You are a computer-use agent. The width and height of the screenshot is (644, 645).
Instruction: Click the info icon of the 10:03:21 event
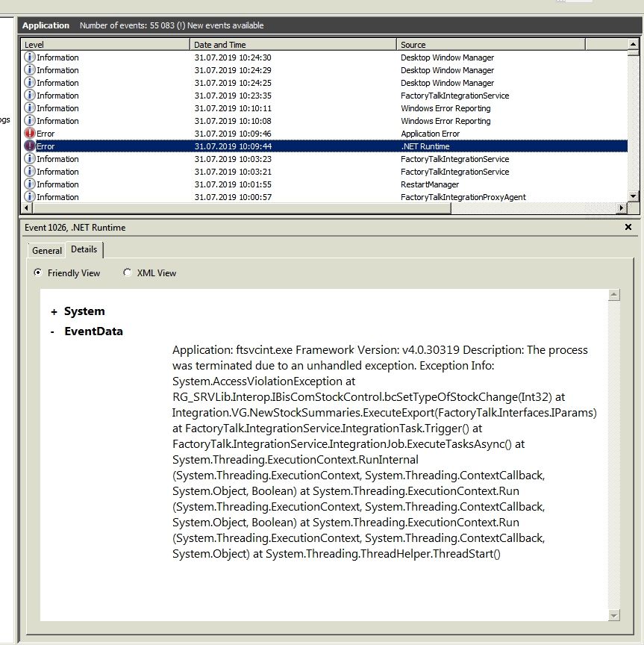[x=30, y=172]
